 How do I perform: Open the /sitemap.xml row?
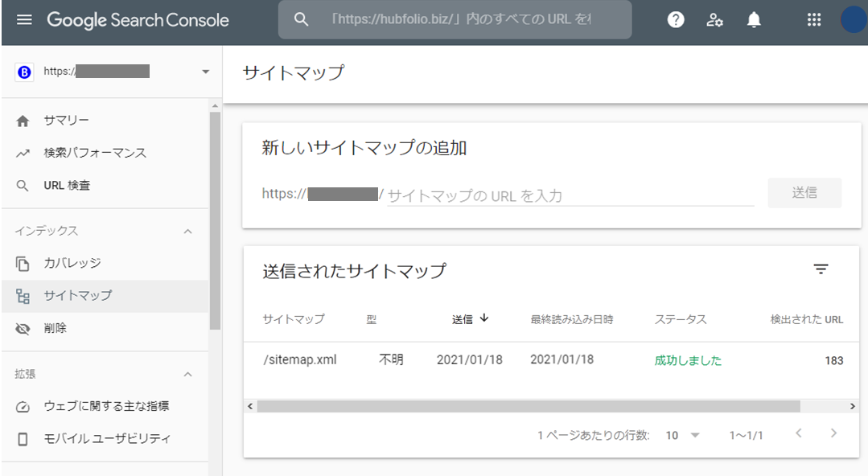[x=551, y=360]
